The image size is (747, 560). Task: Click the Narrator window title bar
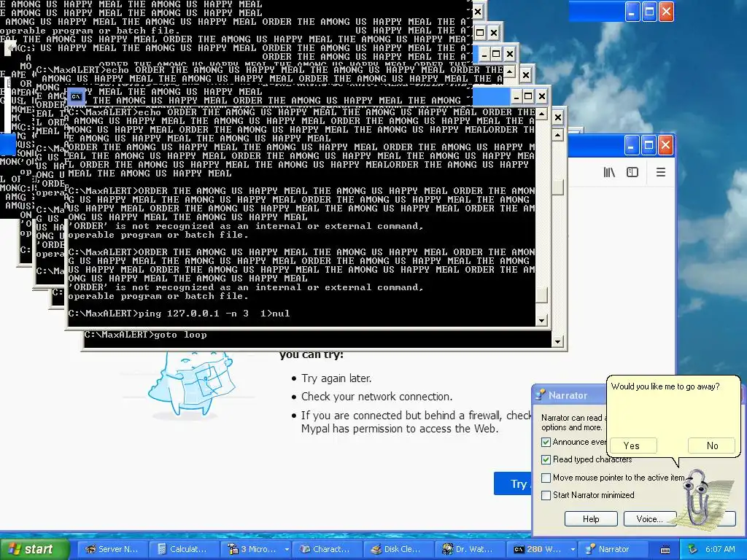click(x=569, y=395)
